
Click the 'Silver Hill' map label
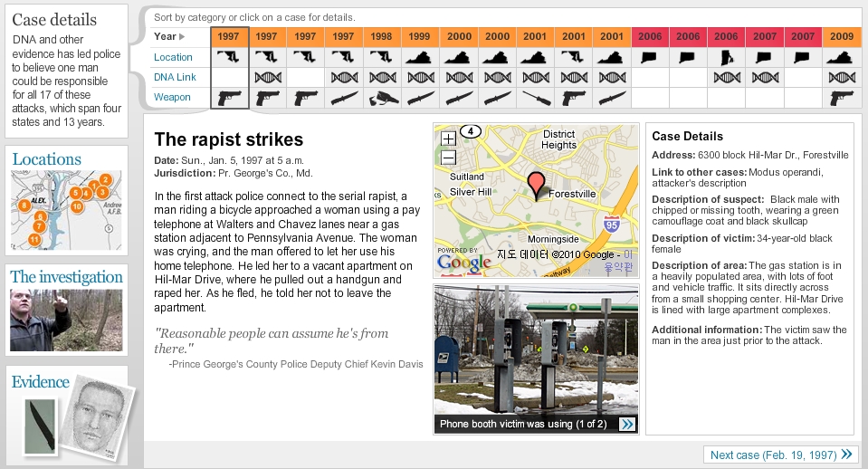point(471,192)
